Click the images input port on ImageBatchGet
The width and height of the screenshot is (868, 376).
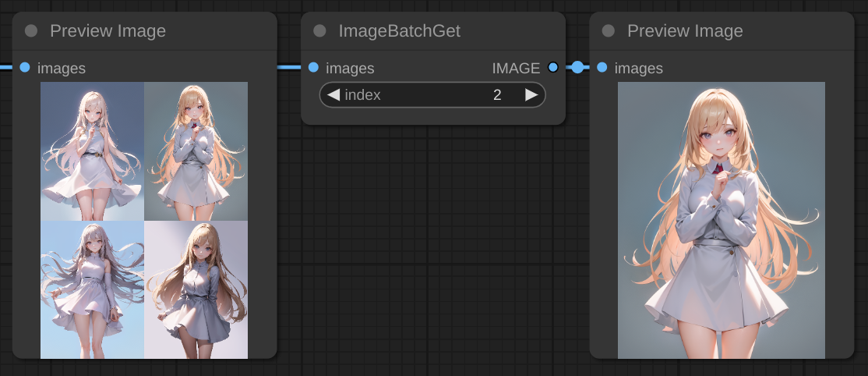click(x=313, y=68)
